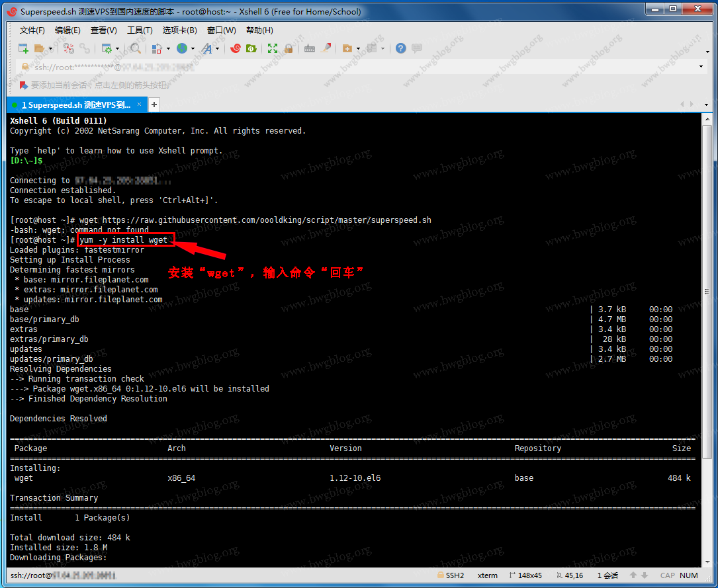
Task: Click the CAP indicator in status bar
Action: click(x=667, y=575)
